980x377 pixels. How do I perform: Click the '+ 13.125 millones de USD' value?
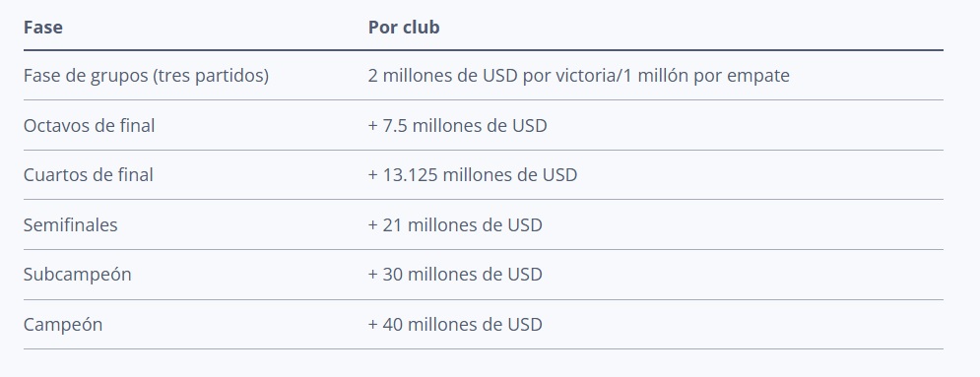[x=473, y=175]
